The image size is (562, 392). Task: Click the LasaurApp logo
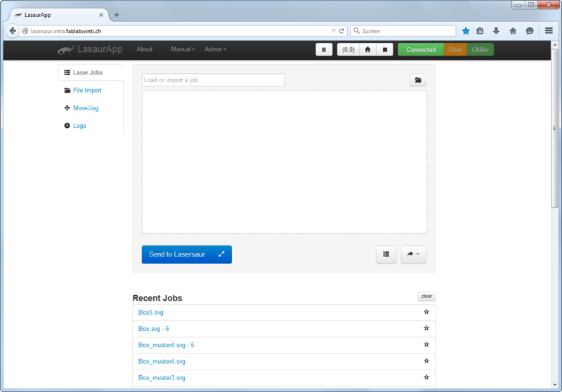point(91,49)
